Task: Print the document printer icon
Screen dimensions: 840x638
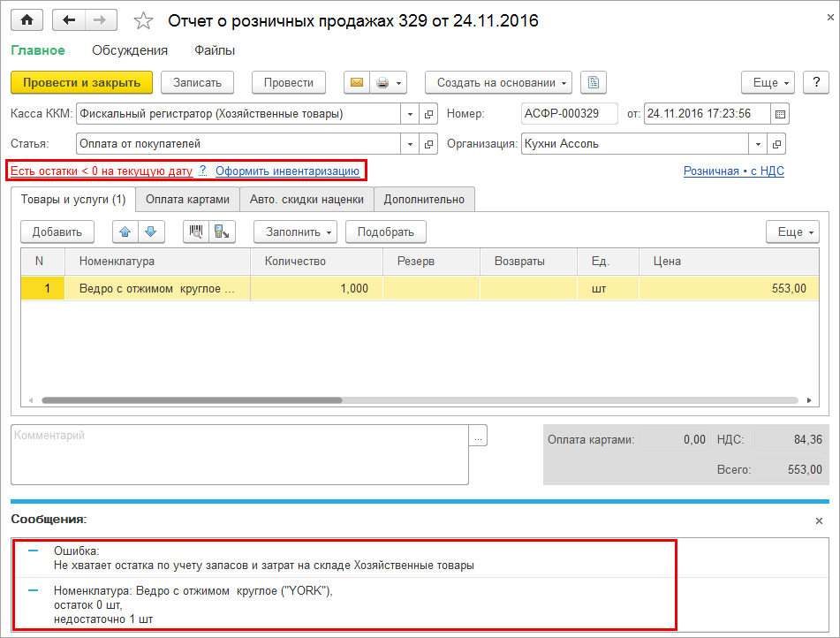Action: 382,82
